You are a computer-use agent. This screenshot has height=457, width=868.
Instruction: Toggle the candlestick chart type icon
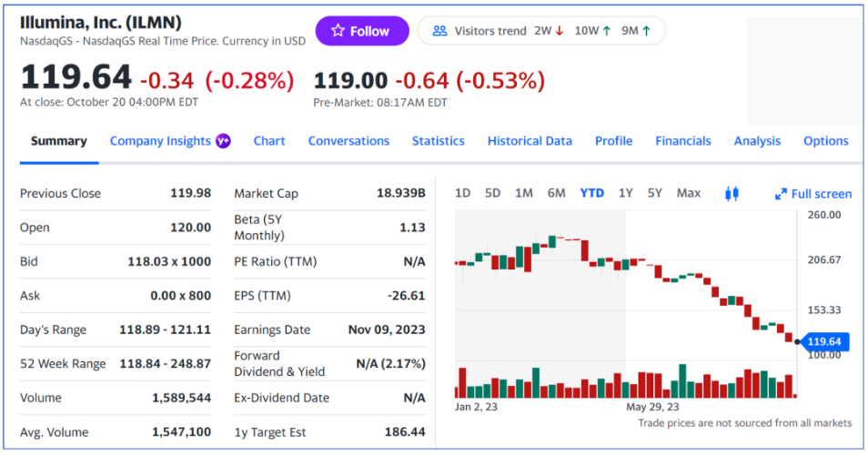[x=732, y=193]
